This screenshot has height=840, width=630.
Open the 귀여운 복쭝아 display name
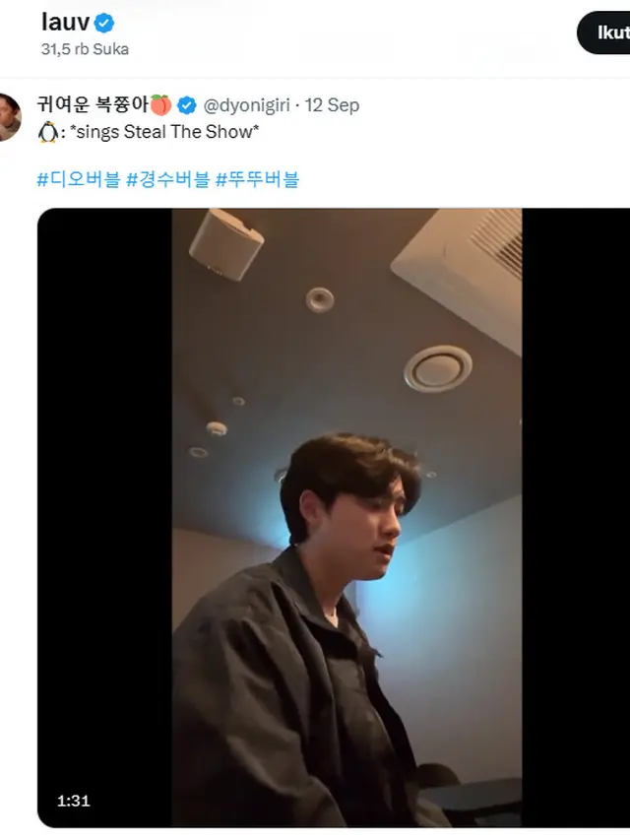tap(93, 104)
